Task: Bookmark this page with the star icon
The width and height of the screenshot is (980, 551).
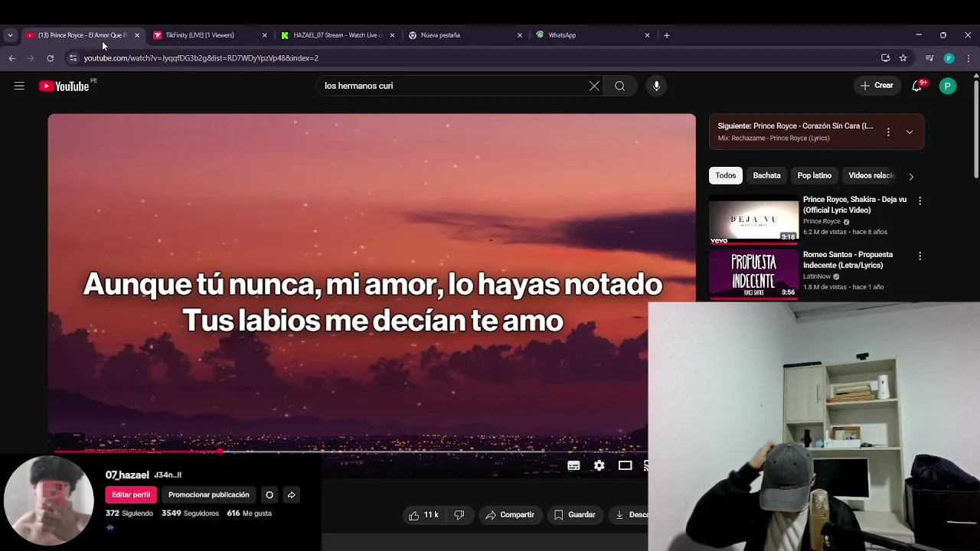Action: point(903,58)
